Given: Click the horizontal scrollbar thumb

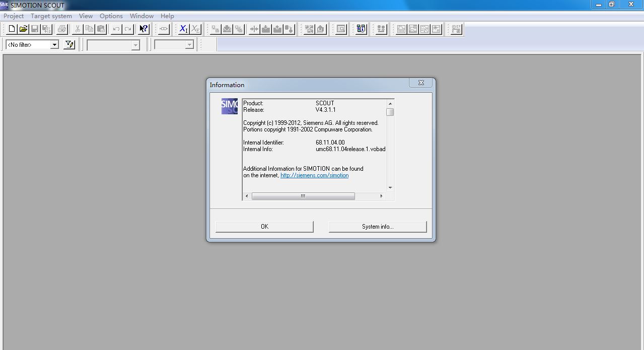Looking at the screenshot, I should [x=303, y=196].
